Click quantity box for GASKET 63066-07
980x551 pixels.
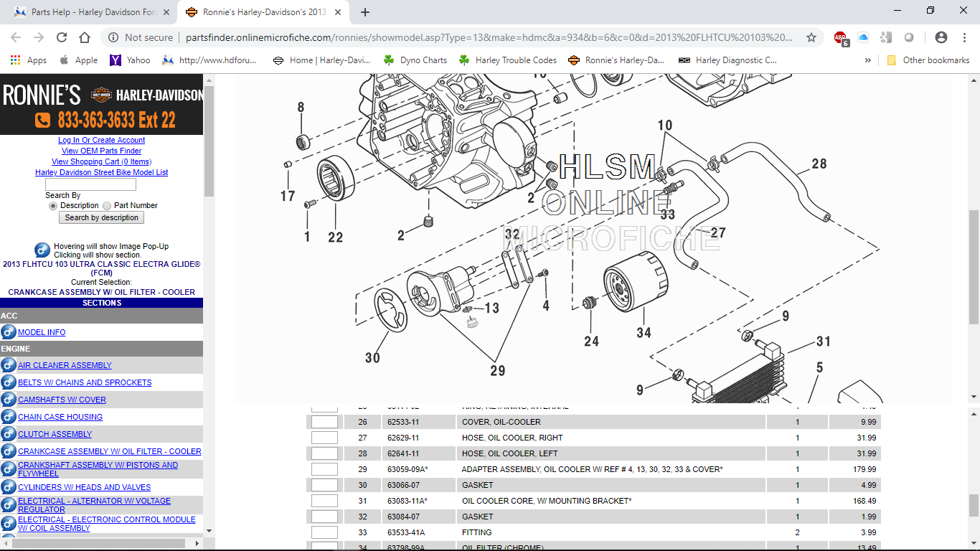click(324, 485)
